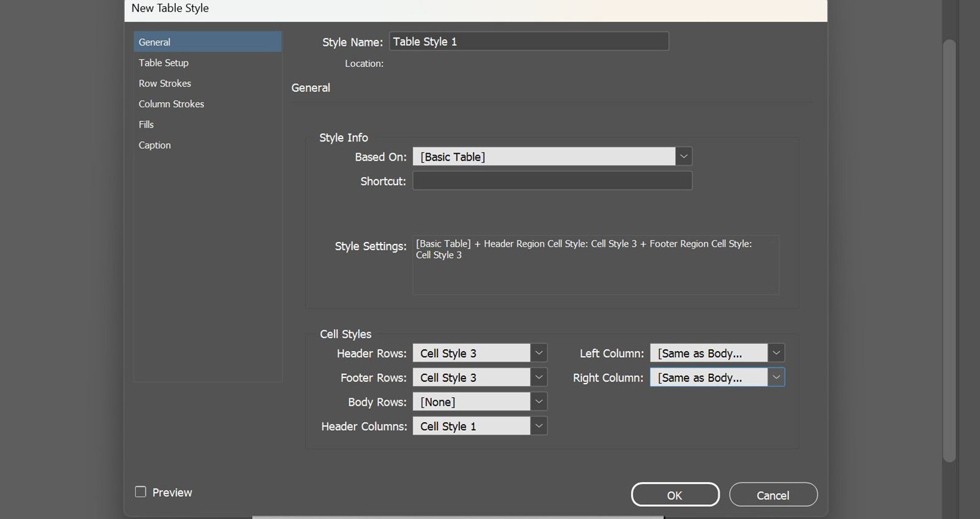Click the Cancel button
This screenshot has width=980, height=519.
coord(773,494)
